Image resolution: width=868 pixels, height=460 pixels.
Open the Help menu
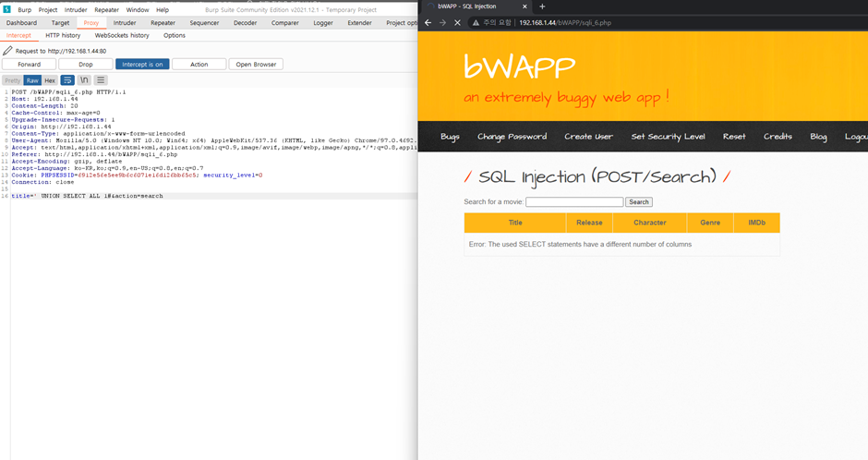(x=163, y=10)
